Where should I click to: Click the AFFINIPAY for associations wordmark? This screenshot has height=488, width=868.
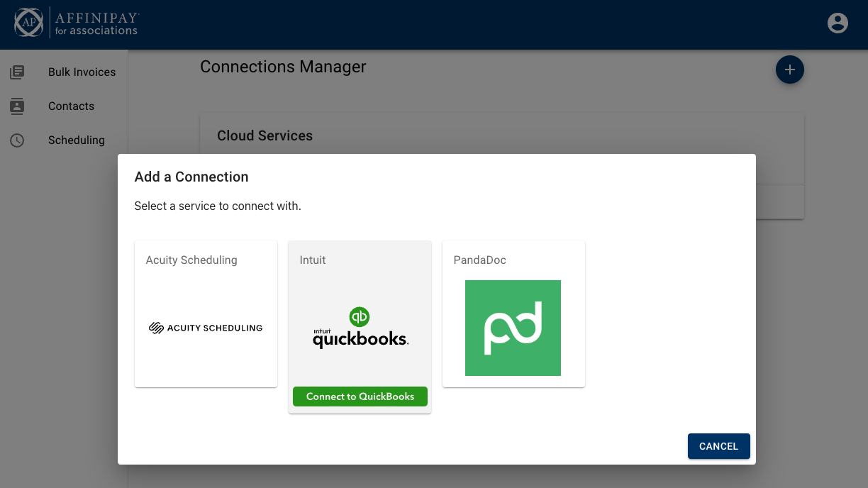click(x=95, y=23)
